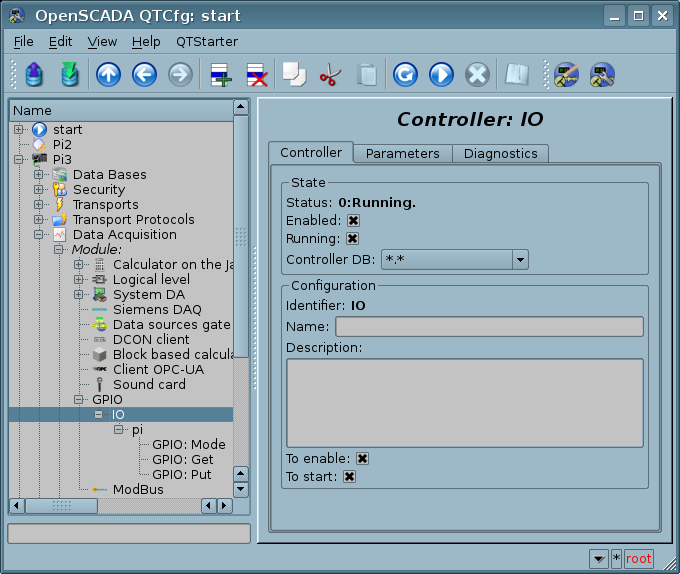680x574 pixels.
Task: Uncheck the Enabled checkbox
Action: point(354,220)
